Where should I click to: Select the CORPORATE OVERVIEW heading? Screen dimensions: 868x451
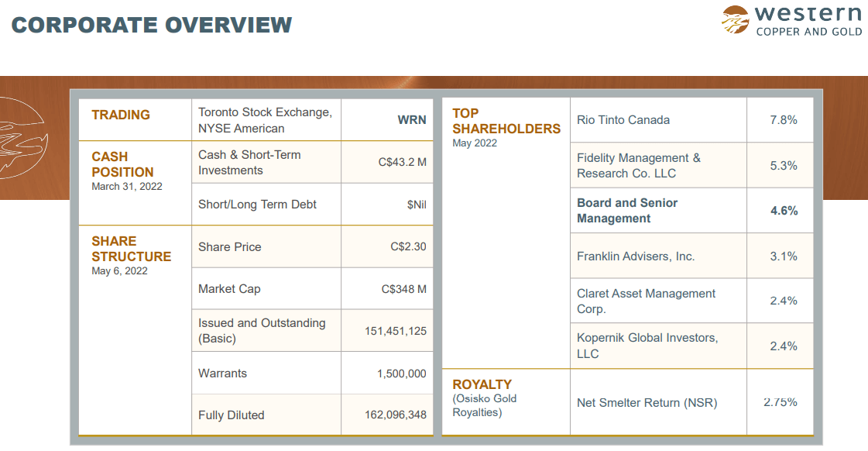click(152, 25)
